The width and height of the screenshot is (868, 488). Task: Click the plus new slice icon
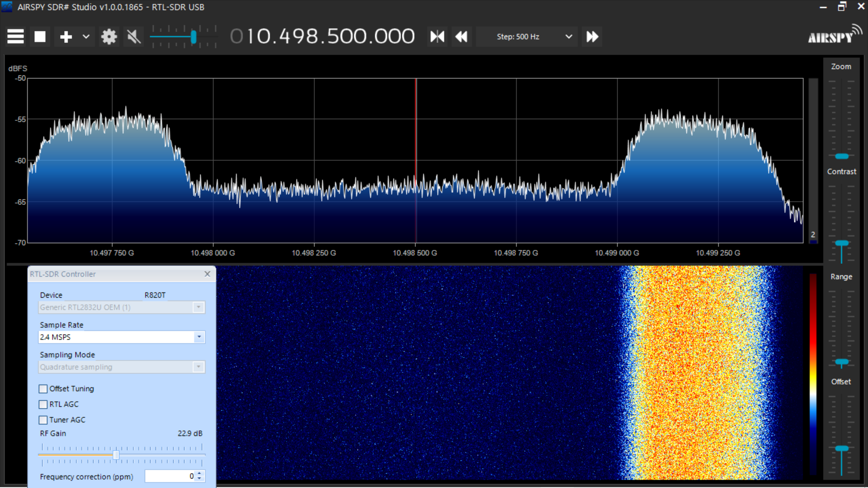pyautogui.click(x=66, y=37)
